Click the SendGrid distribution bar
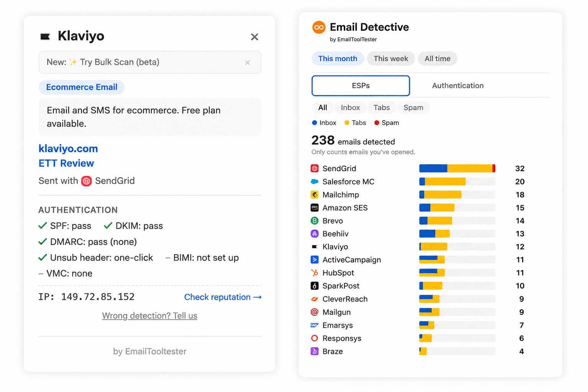This screenshot has width=588, height=392. (457, 168)
